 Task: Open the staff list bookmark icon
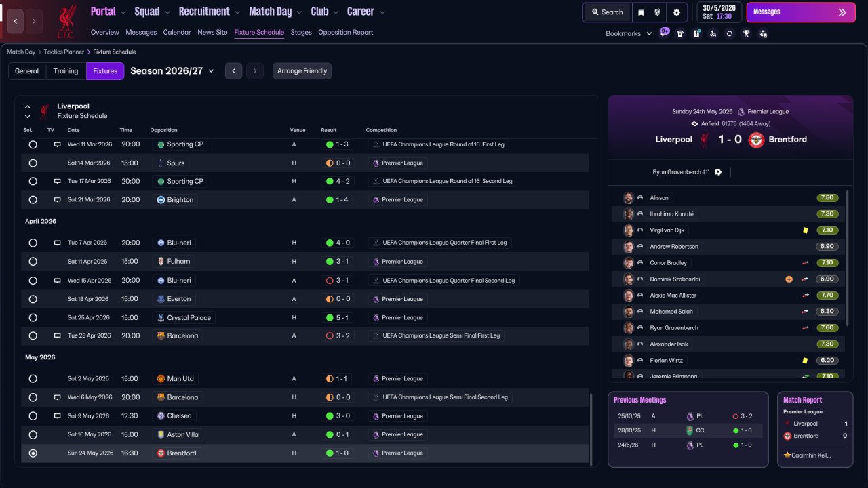764,33
